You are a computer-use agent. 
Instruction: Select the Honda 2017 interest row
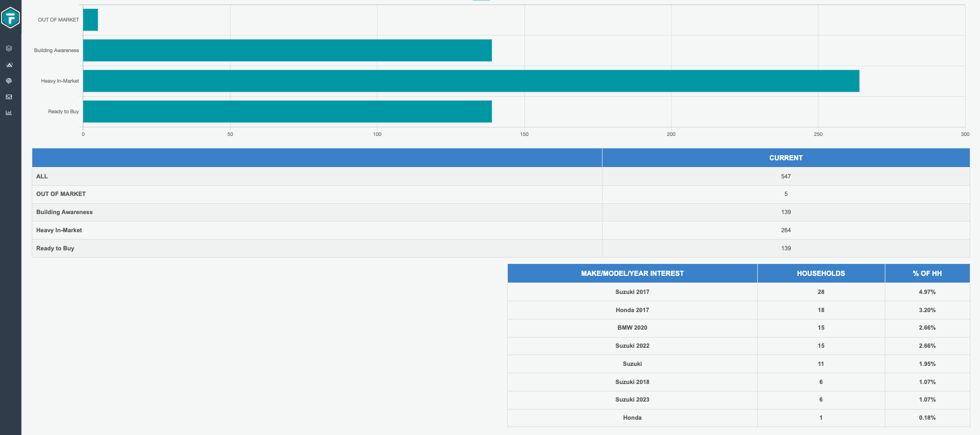coord(632,310)
